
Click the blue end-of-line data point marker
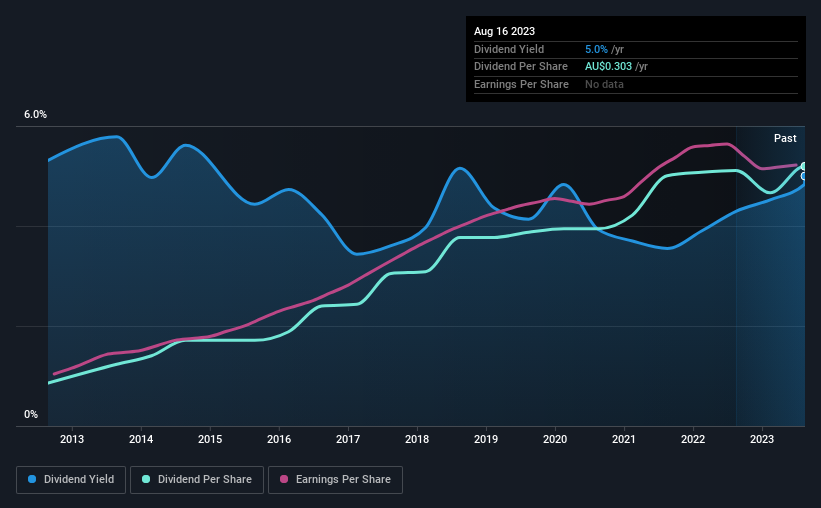[804, 176]
